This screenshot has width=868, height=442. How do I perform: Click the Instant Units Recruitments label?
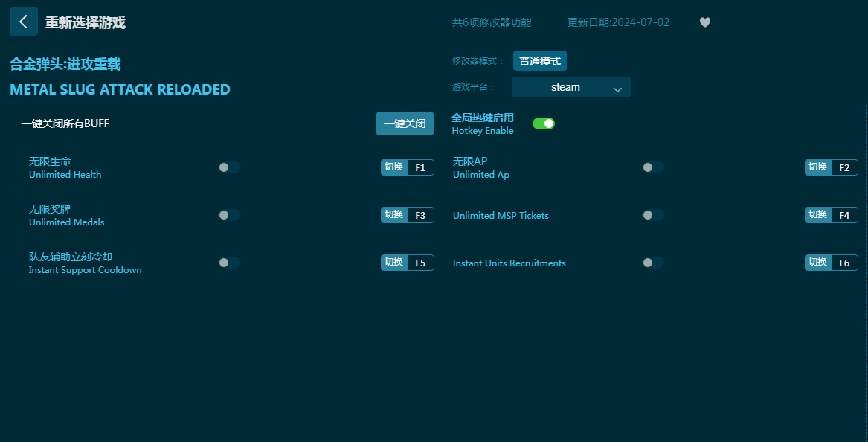pyautogui.click(x=509, y=263)
